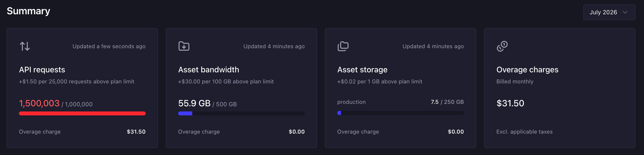Image resolution: width=644 pixels, height=155 pixels.
Task: Click the Summary page heading
Action: click(x=28, y=11)
